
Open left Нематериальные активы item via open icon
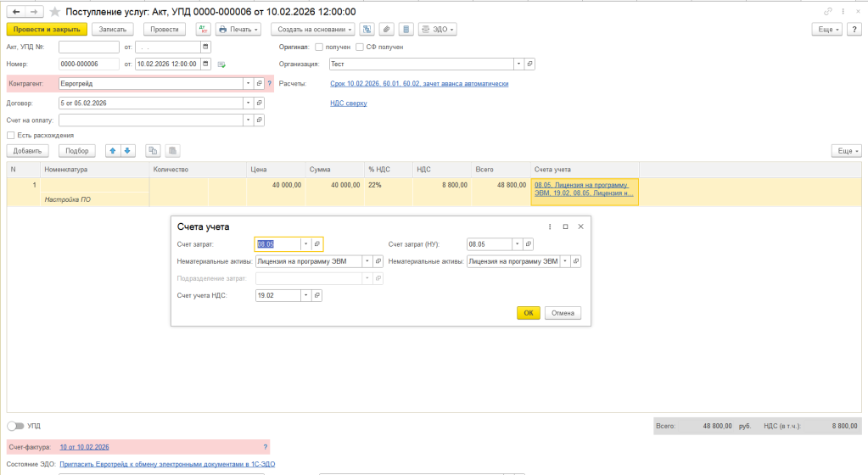(378, 261)
